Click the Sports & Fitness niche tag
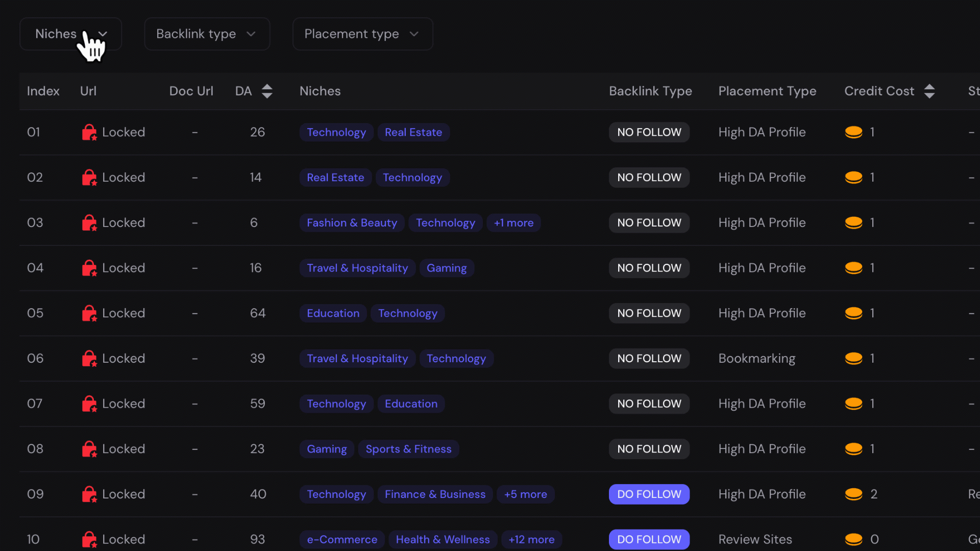 tap(408, 449)
